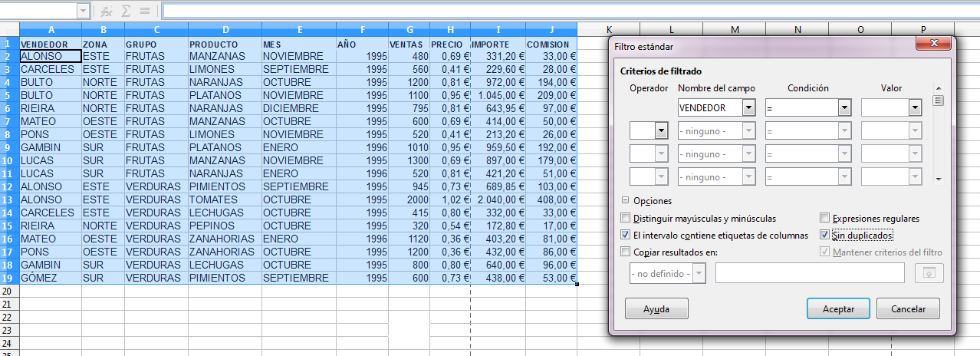Select row 1 header
This screenshot has width=980, height=356.
9,43
